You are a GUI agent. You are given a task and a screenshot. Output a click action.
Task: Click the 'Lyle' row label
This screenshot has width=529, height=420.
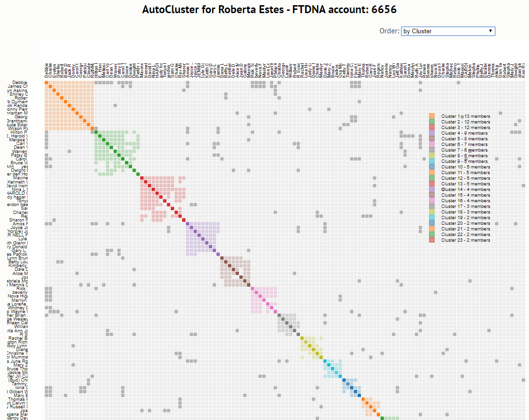point(23,239)
